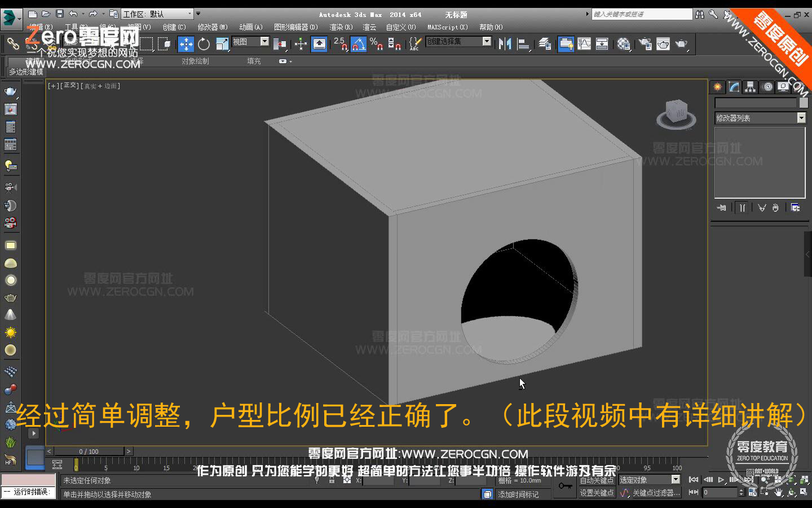Click the Configure Modifier Sets icon
Viewport: 812px width, 508px height.
795,208
